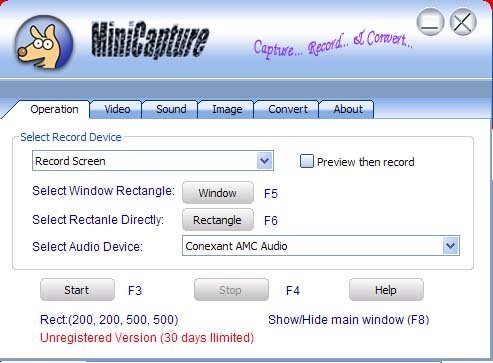493x363 pixels.
Task: Expand the audio device dropdown arrow
Action: 451,246
